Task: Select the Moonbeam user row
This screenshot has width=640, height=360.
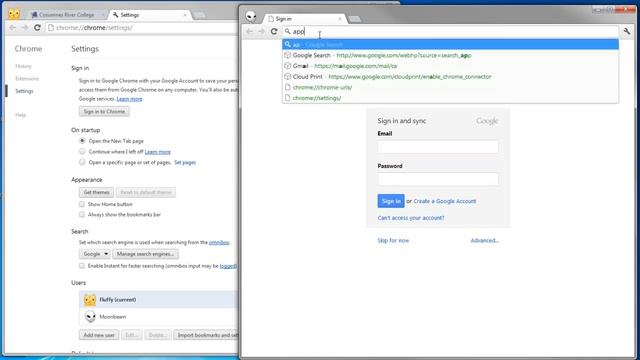Action: point(159,316)
